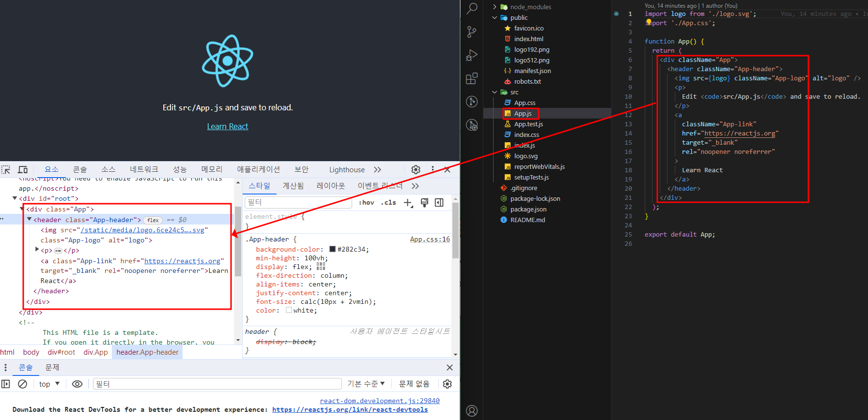The width and height of the screenshot is (868, 420).
Task: Open the https://reactjs.org link in code editor
Action: (740, 133)
